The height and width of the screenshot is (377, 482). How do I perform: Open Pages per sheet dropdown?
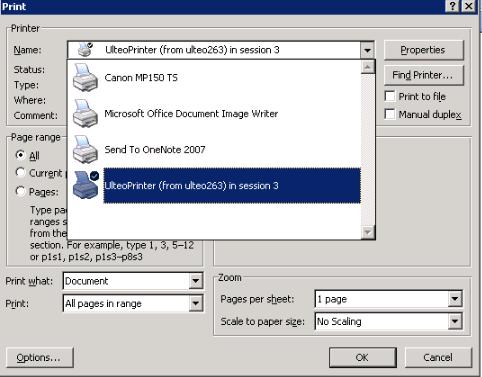pos(455,299)
